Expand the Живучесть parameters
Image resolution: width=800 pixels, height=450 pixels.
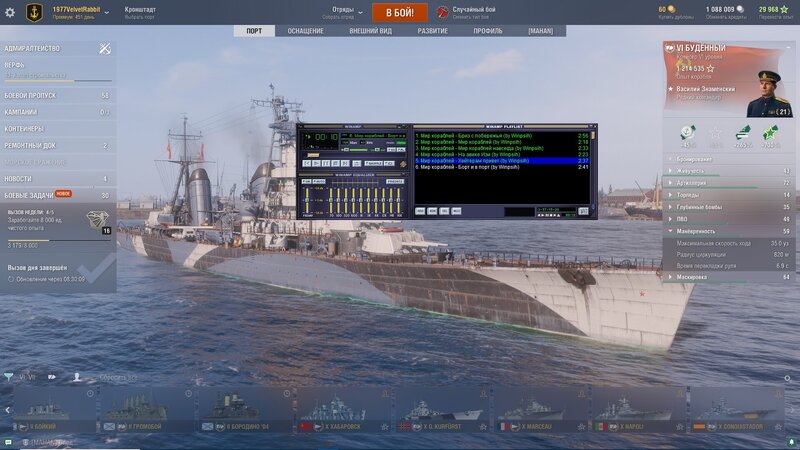(x=729, y=171)
